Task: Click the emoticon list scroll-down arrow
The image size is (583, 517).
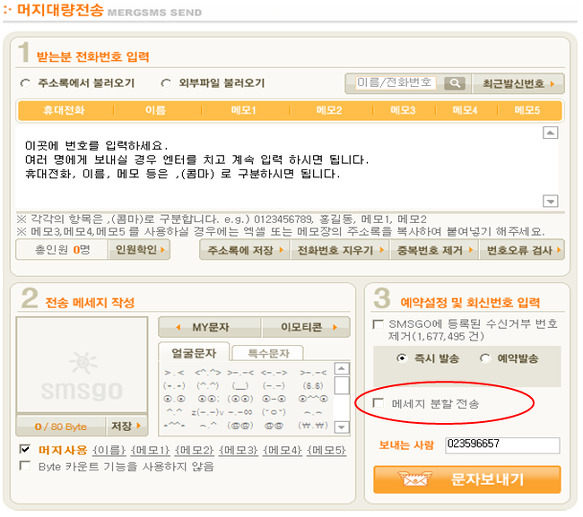Action: 342,427
